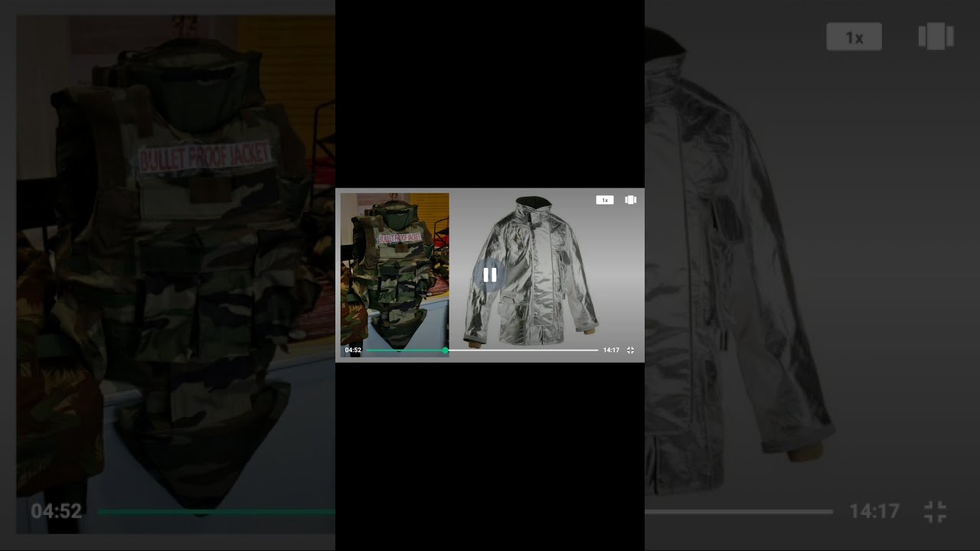The width and height of the screenshot is (980, 551).
Task: Seek on the video progress bar
Action: 482,350
